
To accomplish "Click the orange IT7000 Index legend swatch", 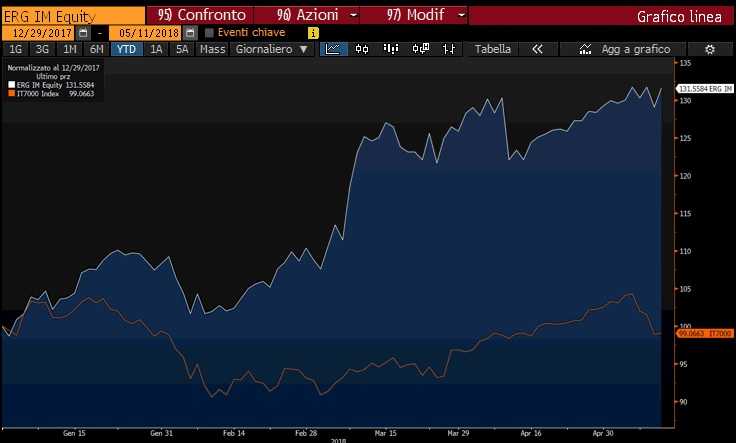I will pyautogui.click(x=12, y=93).
